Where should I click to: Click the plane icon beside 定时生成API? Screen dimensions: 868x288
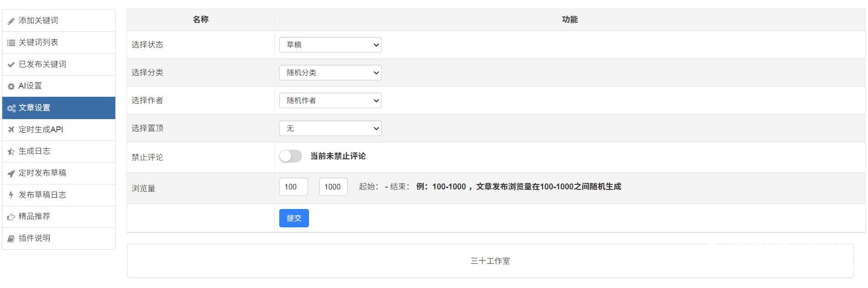pyautogui.click(x=11, y=130)
